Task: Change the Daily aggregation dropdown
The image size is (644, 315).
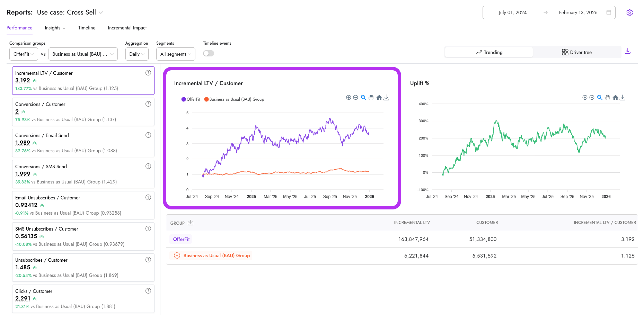Action: (136, 54)
